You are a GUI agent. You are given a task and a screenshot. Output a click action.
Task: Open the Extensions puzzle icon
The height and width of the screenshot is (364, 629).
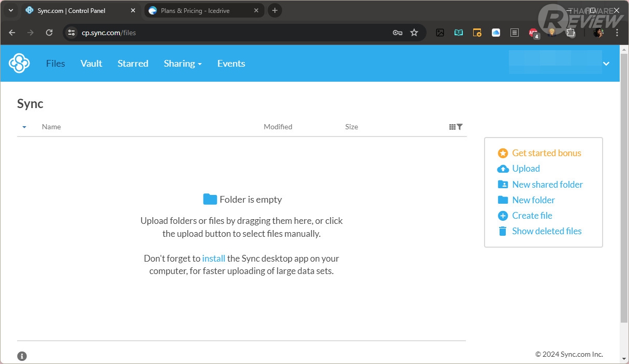[571, 33]
